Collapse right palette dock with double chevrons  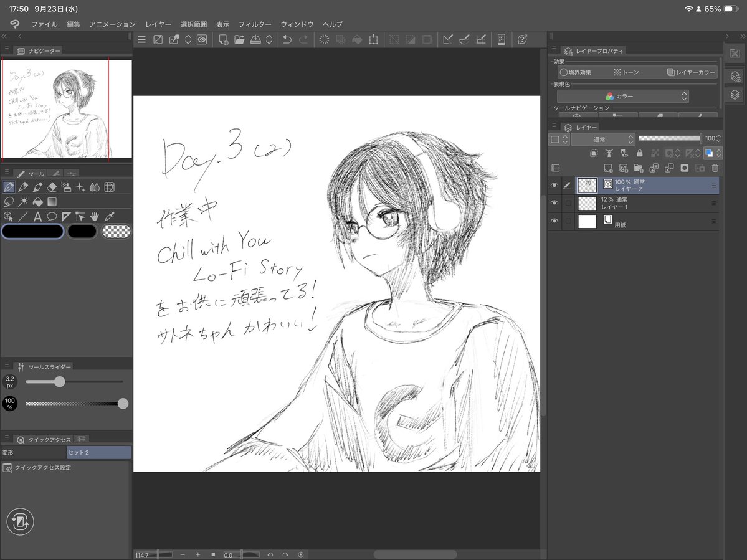742,36
